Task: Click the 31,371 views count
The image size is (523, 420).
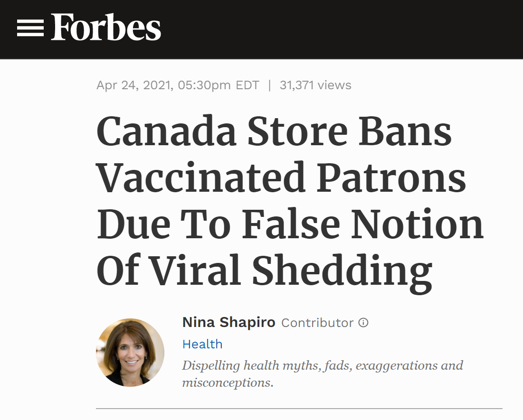Action: coord(315,85)
